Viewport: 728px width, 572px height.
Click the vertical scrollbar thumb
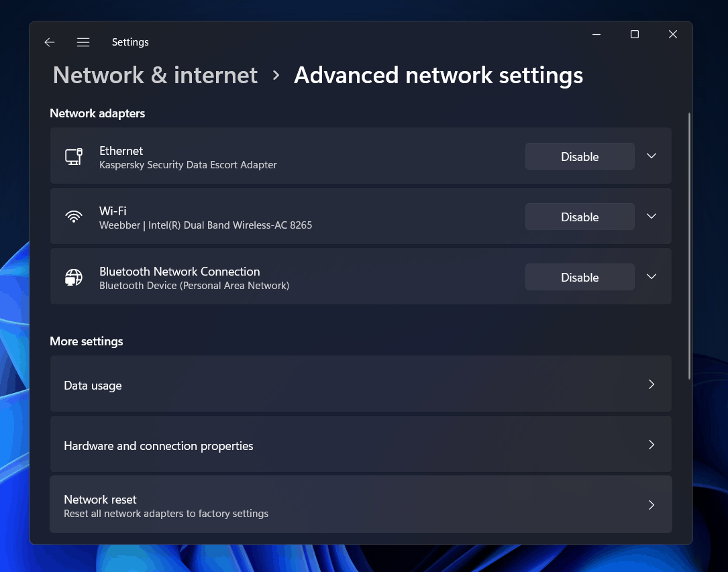click(690, 246)
